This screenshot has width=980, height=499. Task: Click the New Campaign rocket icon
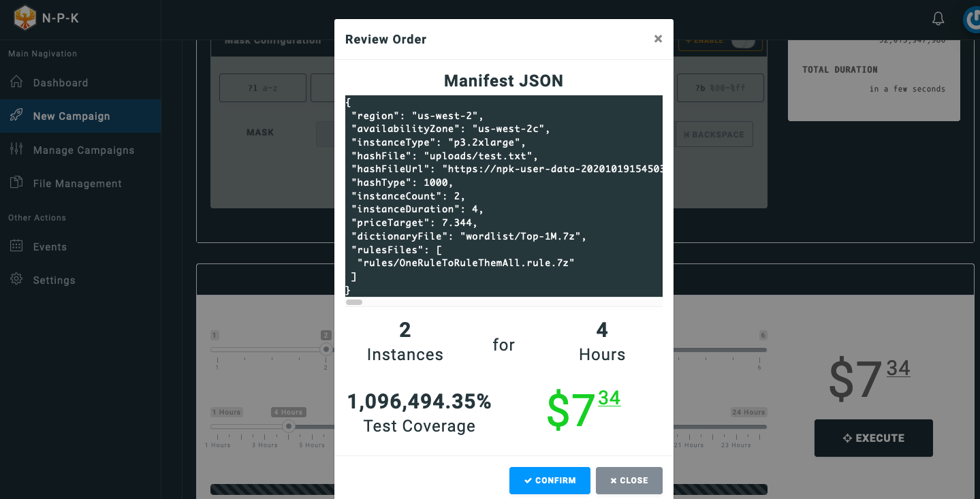[x=17, y=116]
